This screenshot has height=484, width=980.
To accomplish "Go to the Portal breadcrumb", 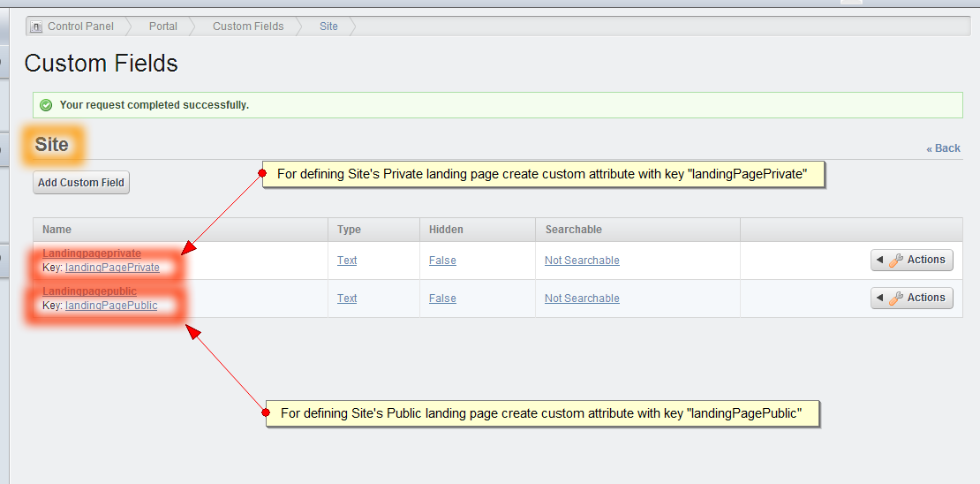I will click(x=162, y=26).
